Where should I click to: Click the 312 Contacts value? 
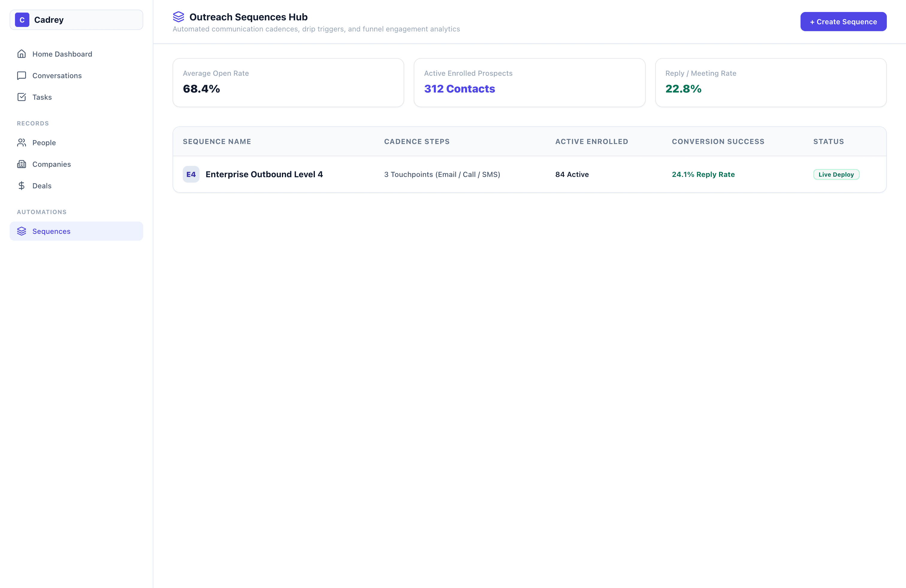[460, 89]
